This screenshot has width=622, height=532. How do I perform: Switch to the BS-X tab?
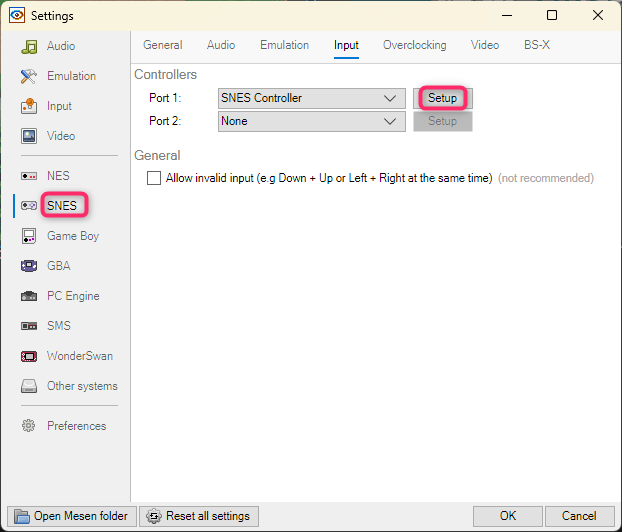[537, 45]
